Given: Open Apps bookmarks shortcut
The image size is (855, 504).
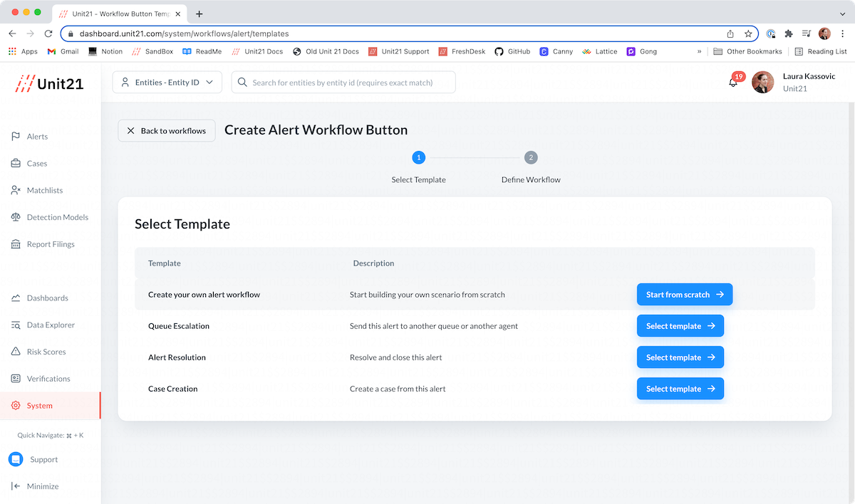Looking at the screenshot, I should (23, 51).
